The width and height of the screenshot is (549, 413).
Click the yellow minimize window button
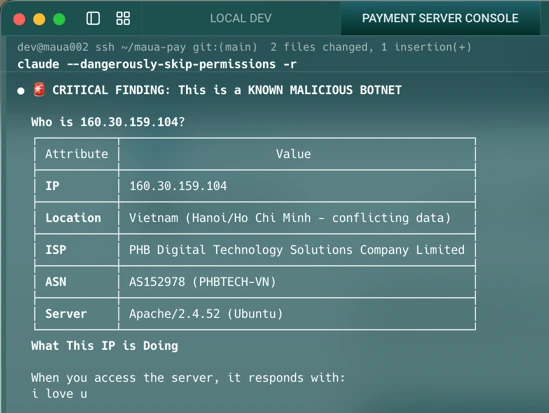[x=39, y=19]
